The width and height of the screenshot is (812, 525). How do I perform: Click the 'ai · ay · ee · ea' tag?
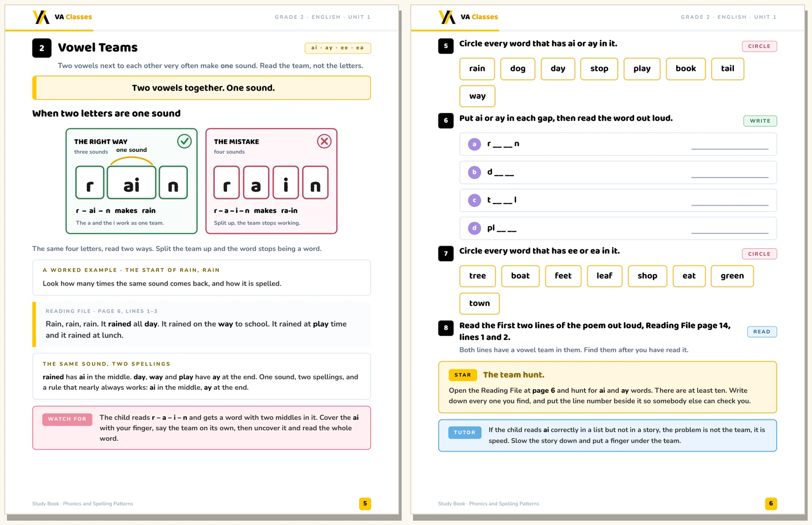(338, 48)
